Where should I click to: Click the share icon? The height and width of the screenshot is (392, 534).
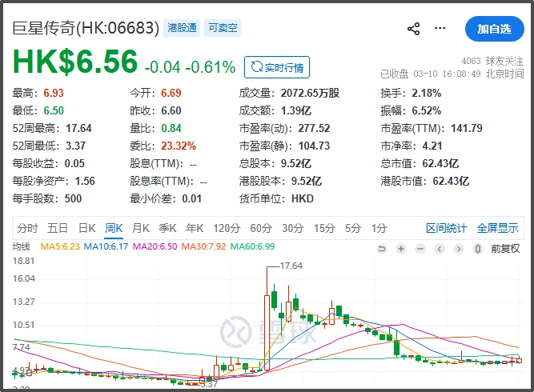[x=413, y=29]
